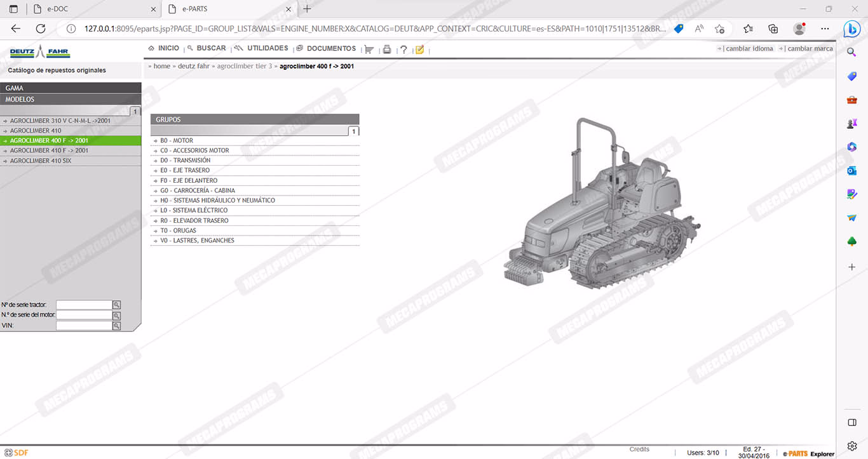Go to 'deutz fahr' breadcrumb link
The height and width of the screenshot is (459, 868).
tap(194, 66)
